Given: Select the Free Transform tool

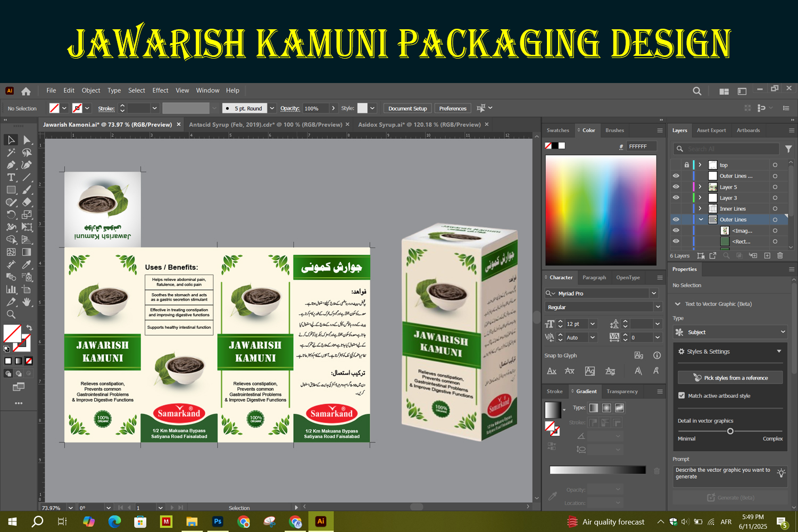Looking at the screenshot, I should point(27,227).
